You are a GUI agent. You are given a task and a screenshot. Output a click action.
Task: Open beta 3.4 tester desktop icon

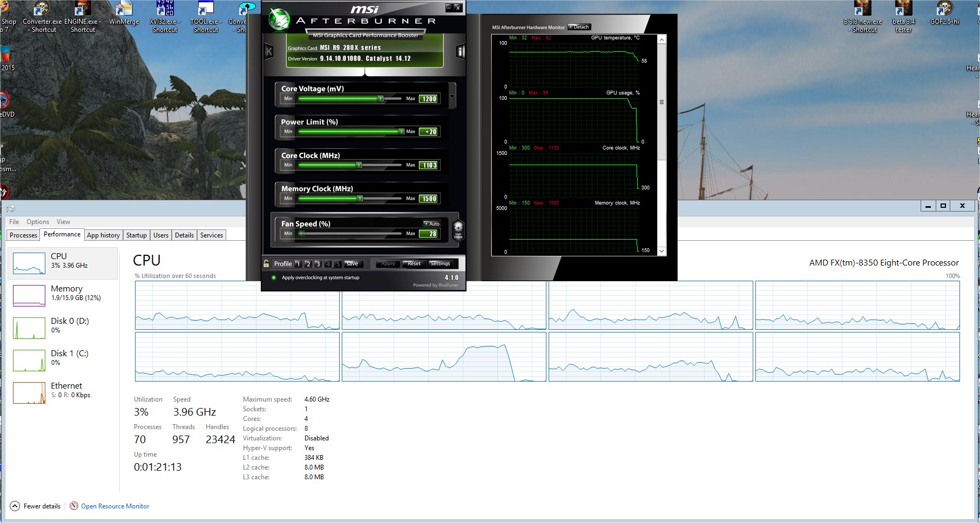click(903, 17)
